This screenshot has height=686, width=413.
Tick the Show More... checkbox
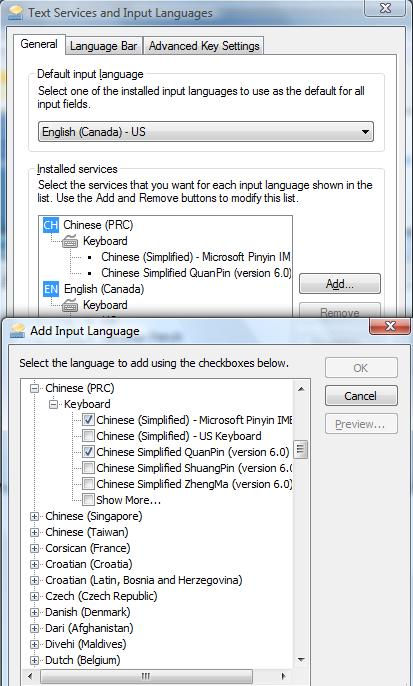pyautogui.click(x=89, y=500)
